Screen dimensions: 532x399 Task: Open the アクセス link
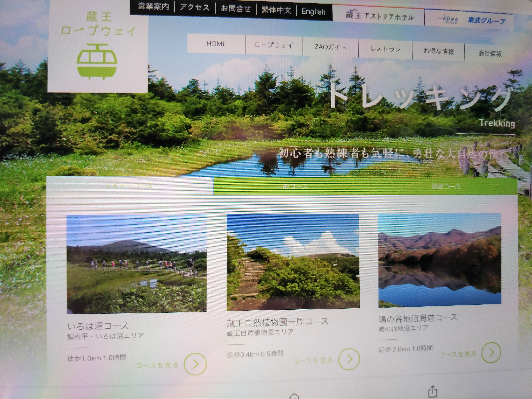coord(195,8)
